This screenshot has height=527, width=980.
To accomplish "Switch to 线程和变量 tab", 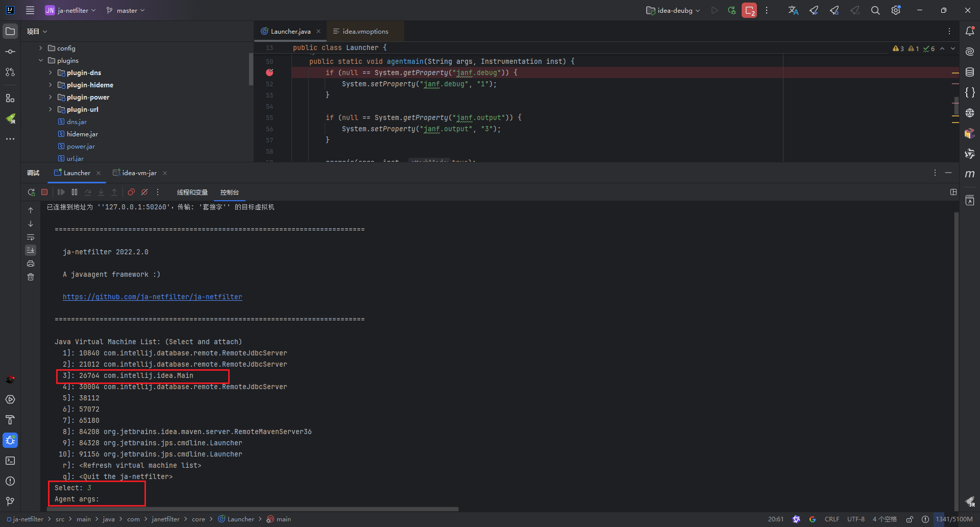I will [192, 193].
